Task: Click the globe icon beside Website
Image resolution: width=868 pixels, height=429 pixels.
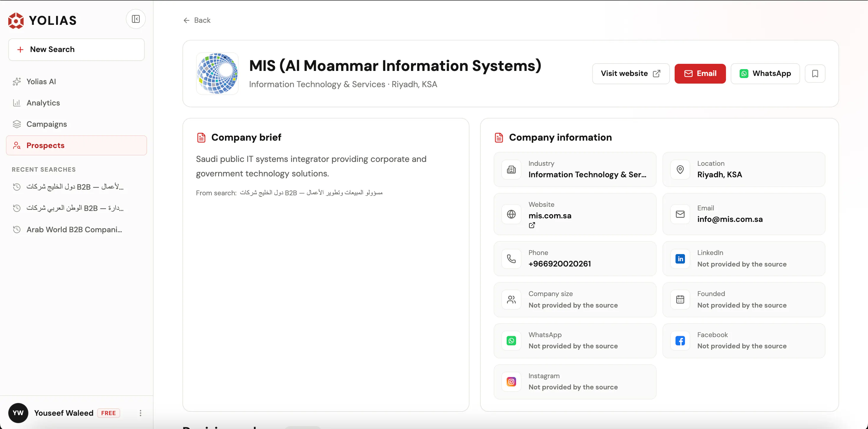Action: coord(511,214)
